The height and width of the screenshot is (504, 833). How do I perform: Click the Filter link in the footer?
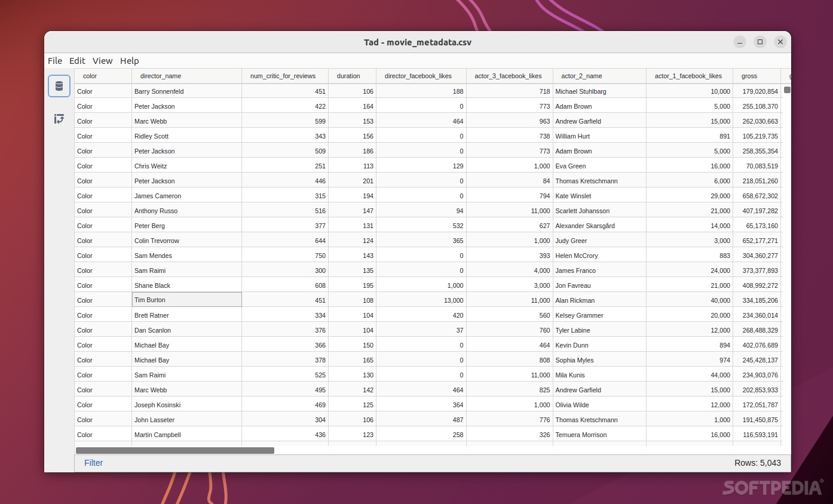coord(94,463)
